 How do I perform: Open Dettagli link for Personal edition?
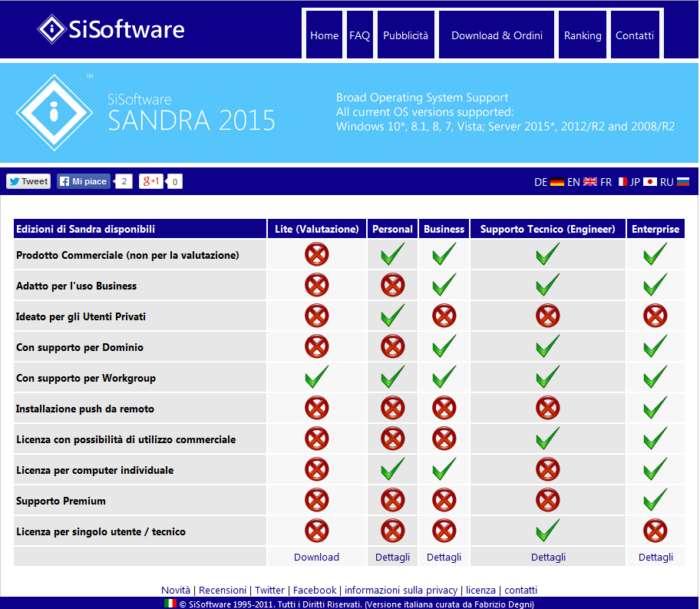point(392,558)
